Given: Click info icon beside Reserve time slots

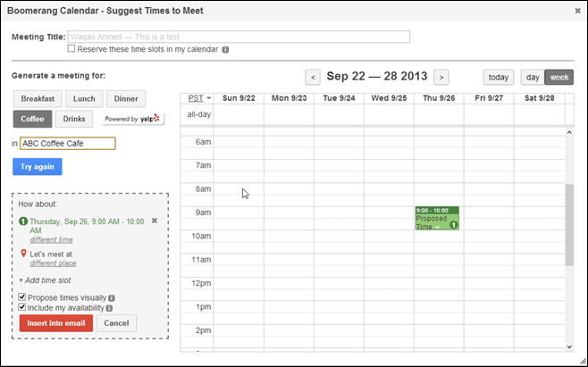Looking at the screenshot, I should (x=225, y=49).
